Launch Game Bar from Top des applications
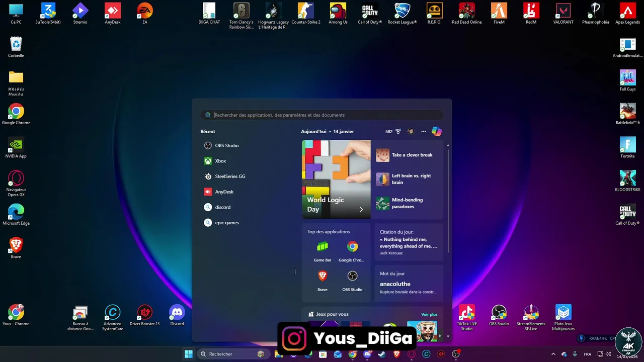The image size is (644, 362). click(x=323, y=251)
